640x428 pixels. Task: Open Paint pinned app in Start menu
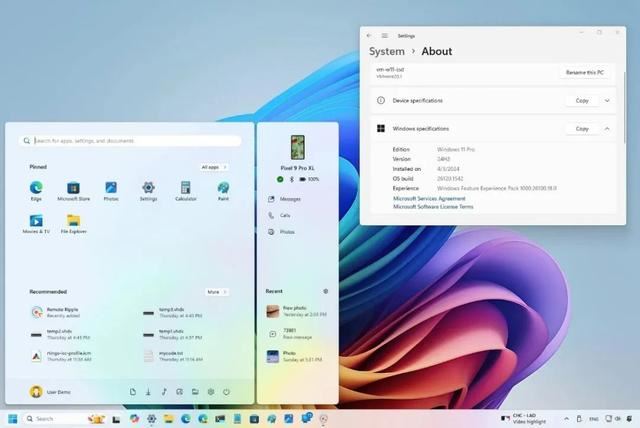click(223, 191)
